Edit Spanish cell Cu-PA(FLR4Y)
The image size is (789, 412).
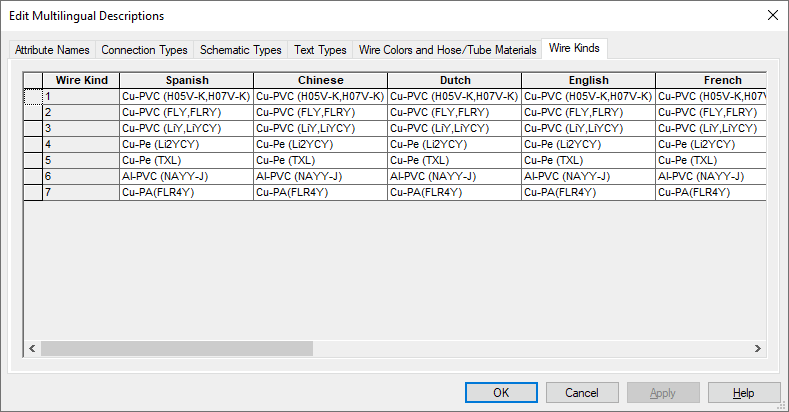click(187, 193)
